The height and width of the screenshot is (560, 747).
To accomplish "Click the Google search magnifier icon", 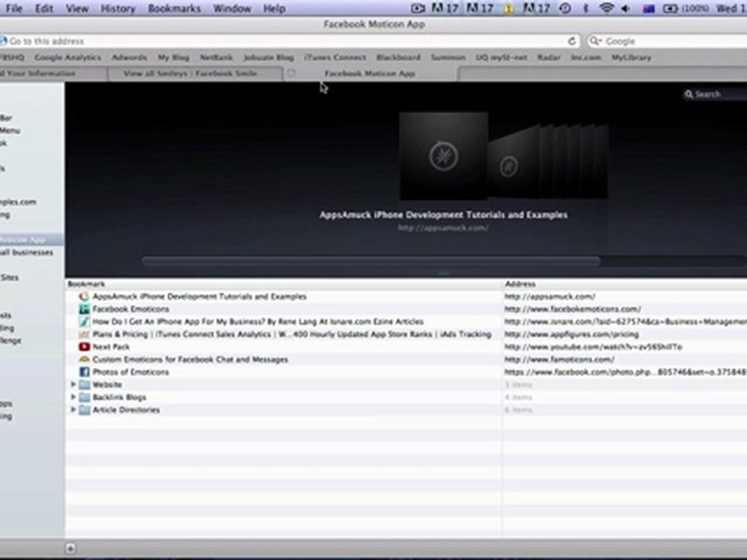I will point(595,41).
